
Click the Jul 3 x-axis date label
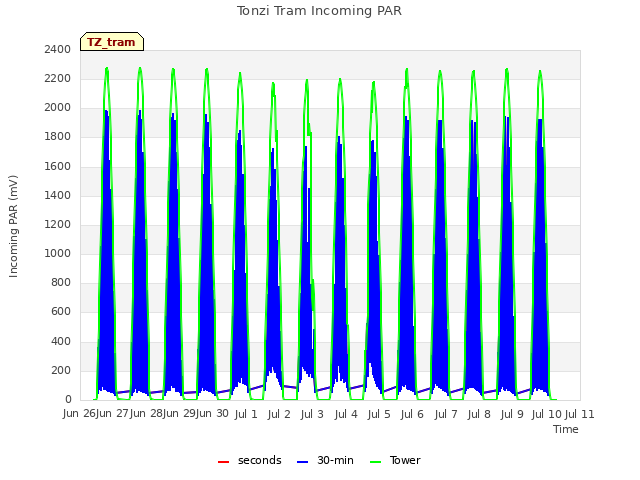[x=312, y=414]
